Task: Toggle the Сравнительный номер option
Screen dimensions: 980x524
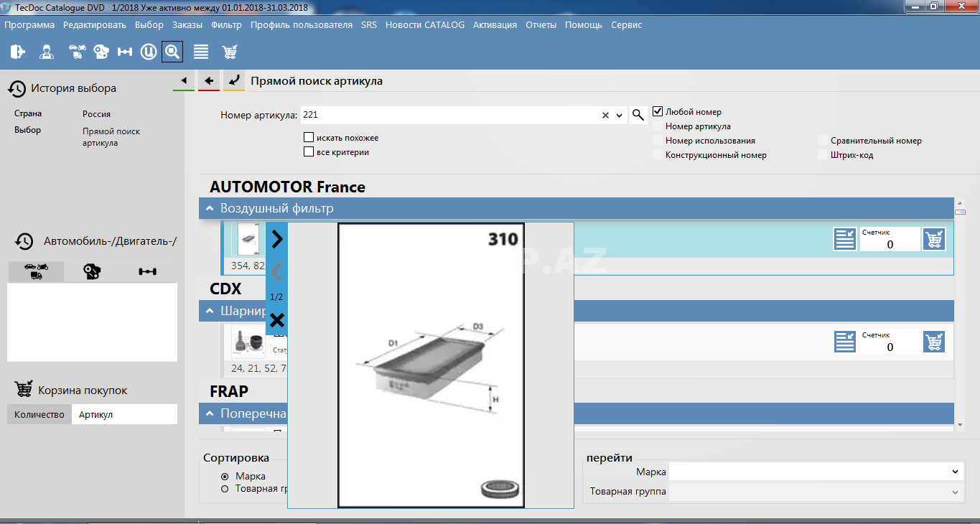Action: click(822, 141)
